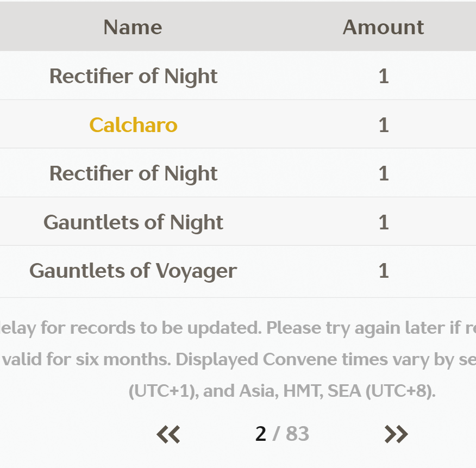Click the Name column header

(x=133, y=27)
